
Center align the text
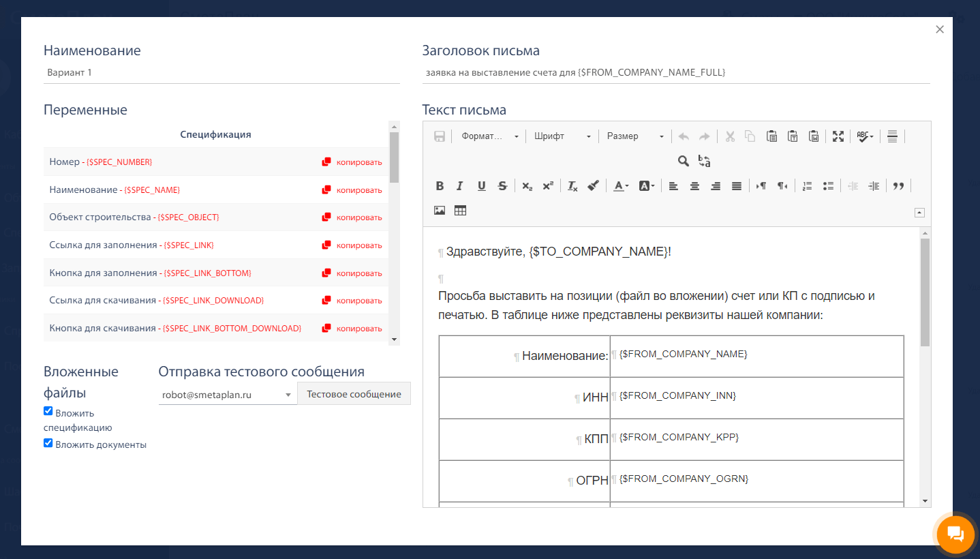tap(694, 186)
